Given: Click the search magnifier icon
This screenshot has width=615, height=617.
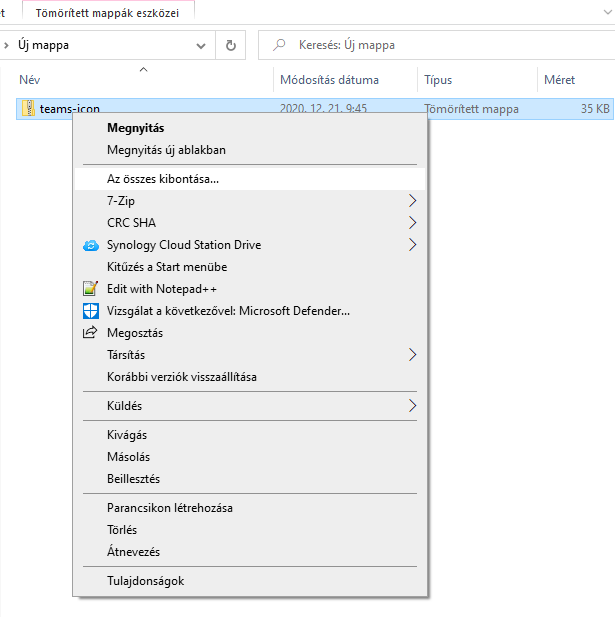Looking at the screenshot, I should click(x=279, y=45).
